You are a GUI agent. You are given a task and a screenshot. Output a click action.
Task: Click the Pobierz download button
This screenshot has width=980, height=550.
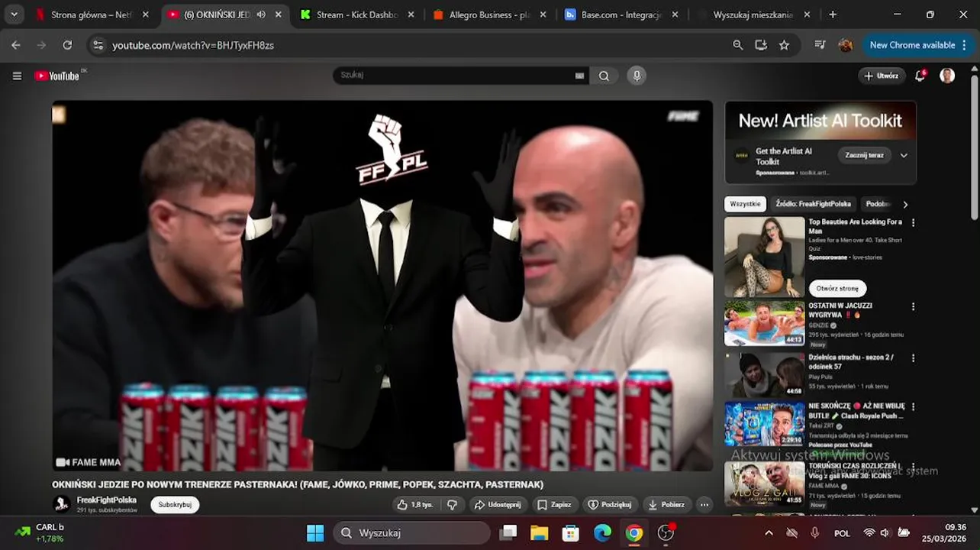tap(666, 504)
